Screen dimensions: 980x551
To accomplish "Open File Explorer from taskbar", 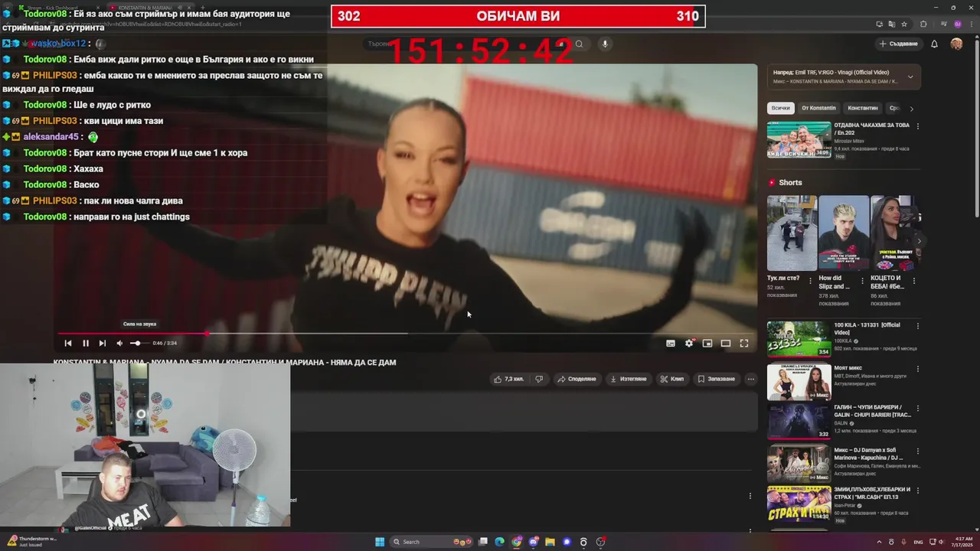I will [550, 542].
